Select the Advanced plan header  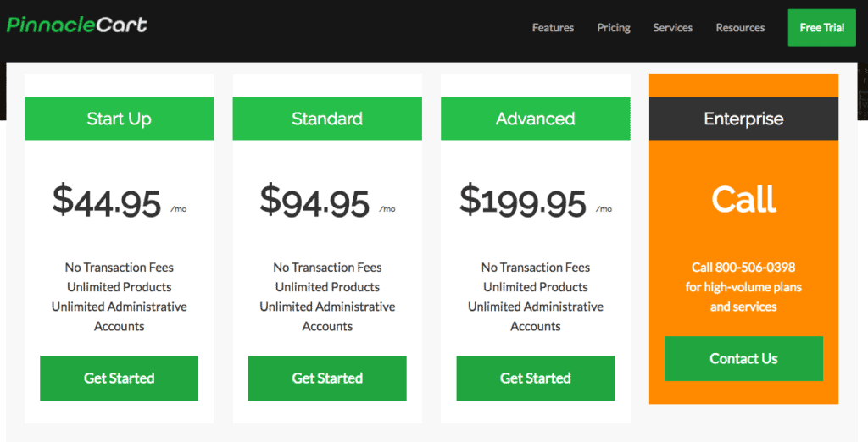click(536, 119)
